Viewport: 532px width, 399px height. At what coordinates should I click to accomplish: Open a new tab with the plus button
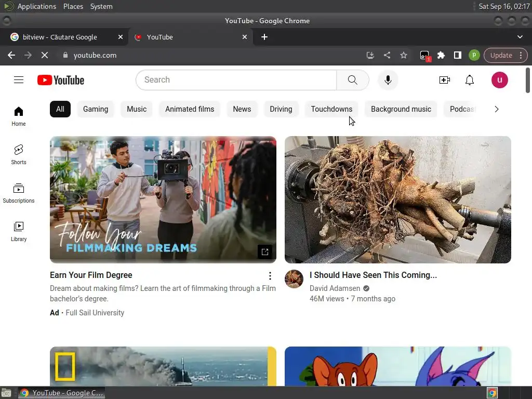pos(264,37)
